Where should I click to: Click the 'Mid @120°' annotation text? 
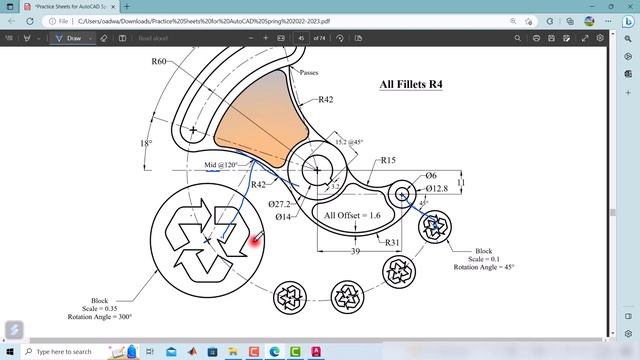[221, 165]
